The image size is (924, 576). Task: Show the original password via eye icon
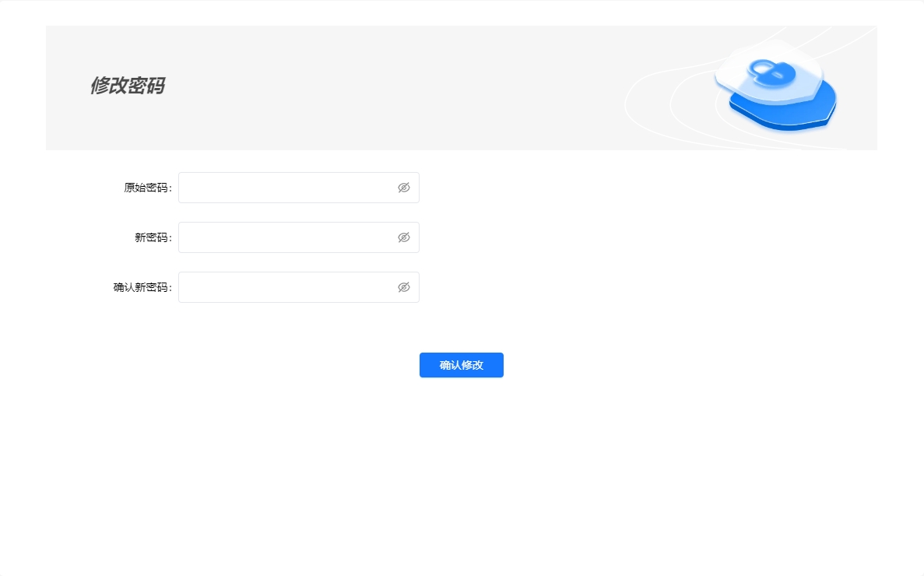403,188
